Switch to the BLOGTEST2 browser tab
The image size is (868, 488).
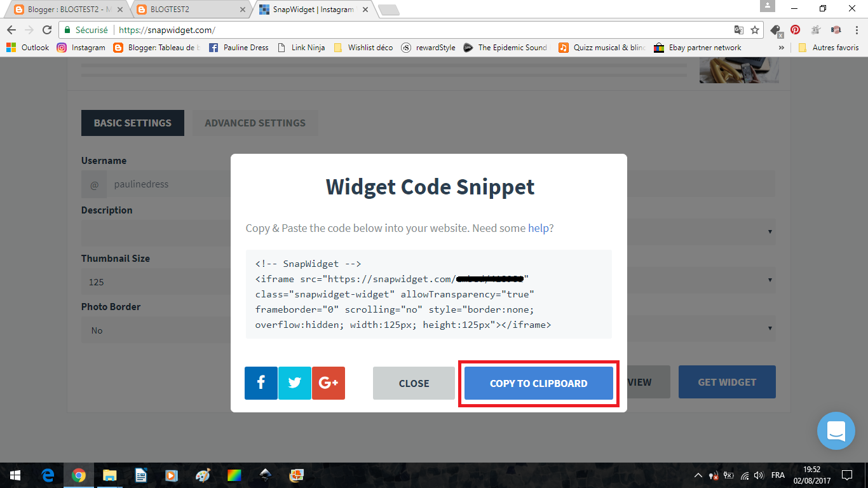[191, 10]
